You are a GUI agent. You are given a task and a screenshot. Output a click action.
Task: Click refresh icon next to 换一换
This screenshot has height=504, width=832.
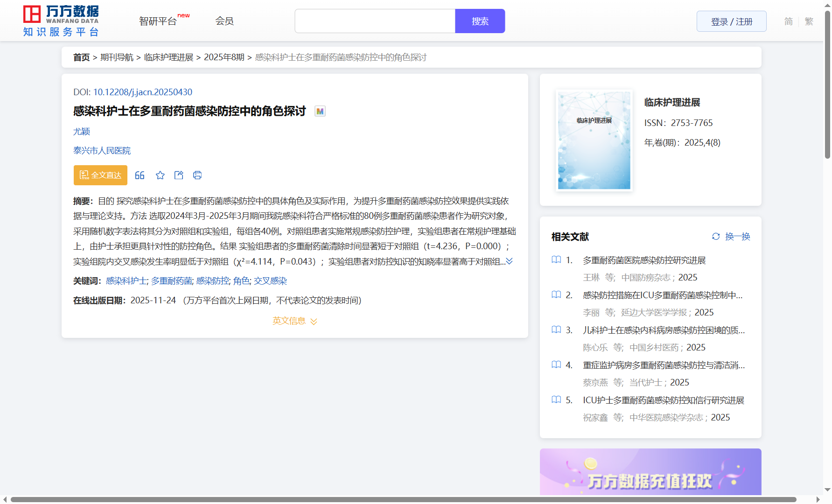point(716,237)
